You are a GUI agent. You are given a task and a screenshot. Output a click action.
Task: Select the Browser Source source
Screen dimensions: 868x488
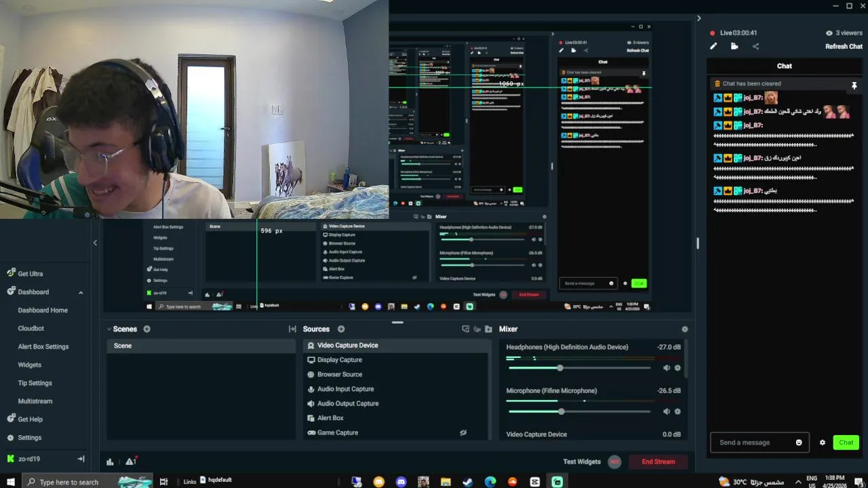(396, 374)
